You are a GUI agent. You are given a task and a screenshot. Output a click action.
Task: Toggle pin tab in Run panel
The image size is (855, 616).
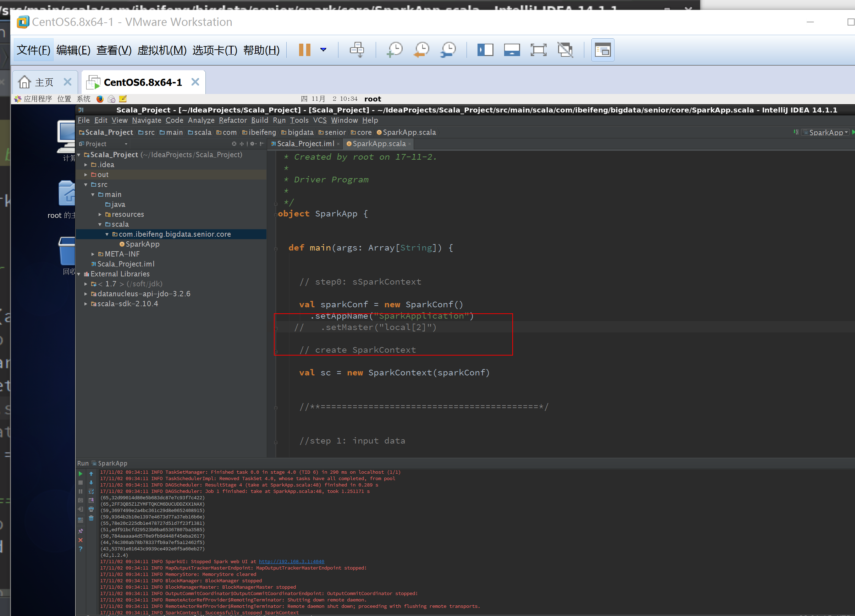click(80, 531)
